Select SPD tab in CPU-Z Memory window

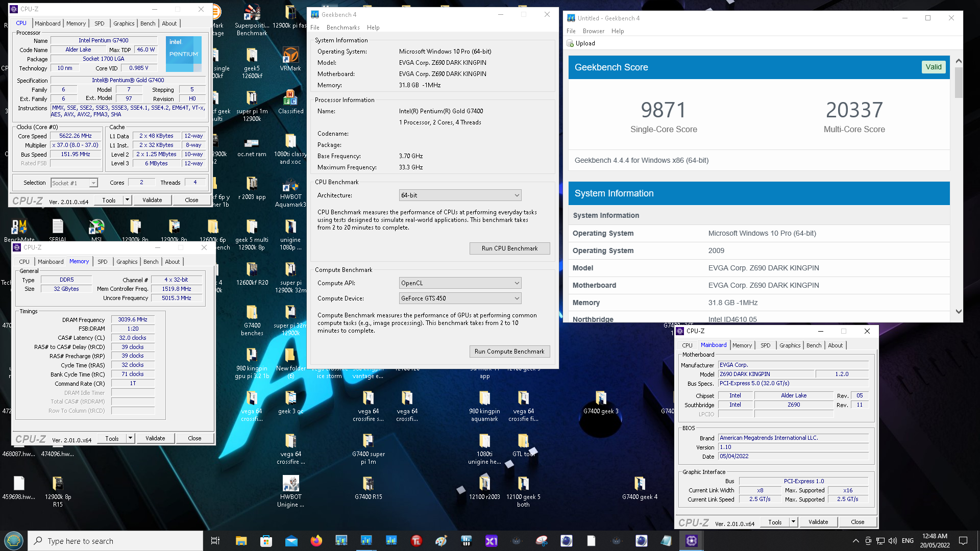click(x=102, y=262)
